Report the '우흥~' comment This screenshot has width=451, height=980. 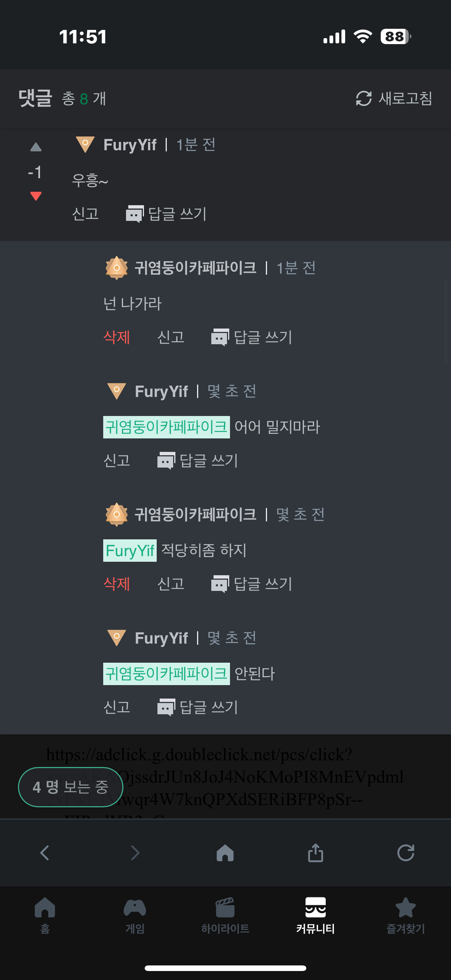pos(86,214)
